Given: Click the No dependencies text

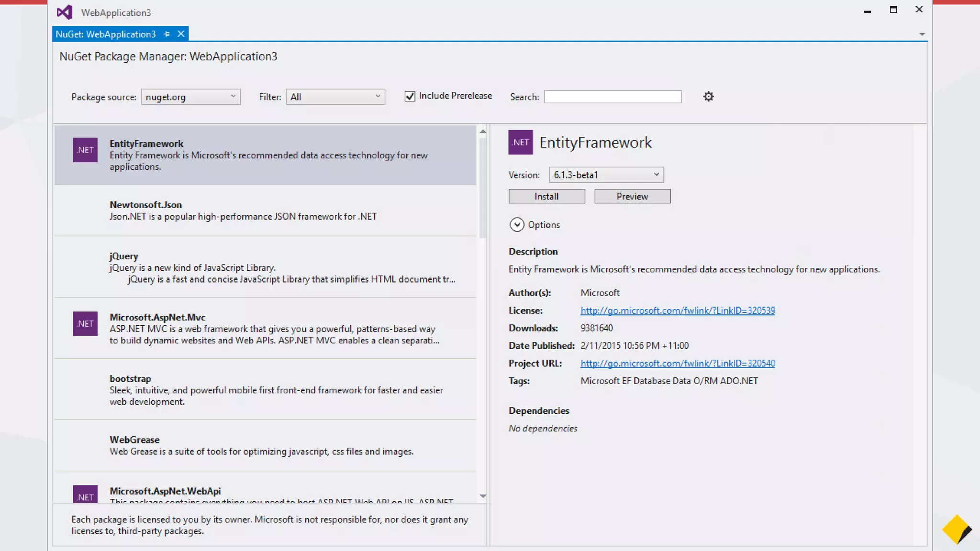Looking at the screenshot, I should 543,428.
